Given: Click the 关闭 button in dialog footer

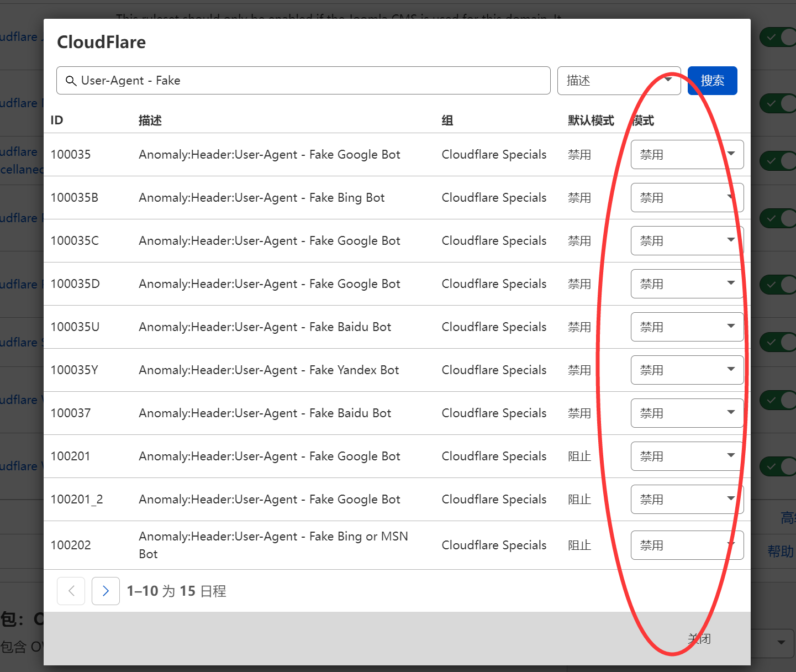Looking at the screenshot, I should click(x=699, y=639).
